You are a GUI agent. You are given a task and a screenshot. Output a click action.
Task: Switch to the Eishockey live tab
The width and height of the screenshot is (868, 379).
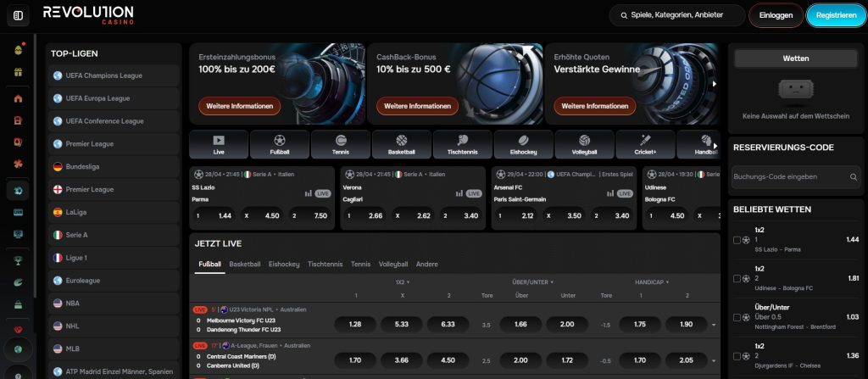tap(284, 265)
